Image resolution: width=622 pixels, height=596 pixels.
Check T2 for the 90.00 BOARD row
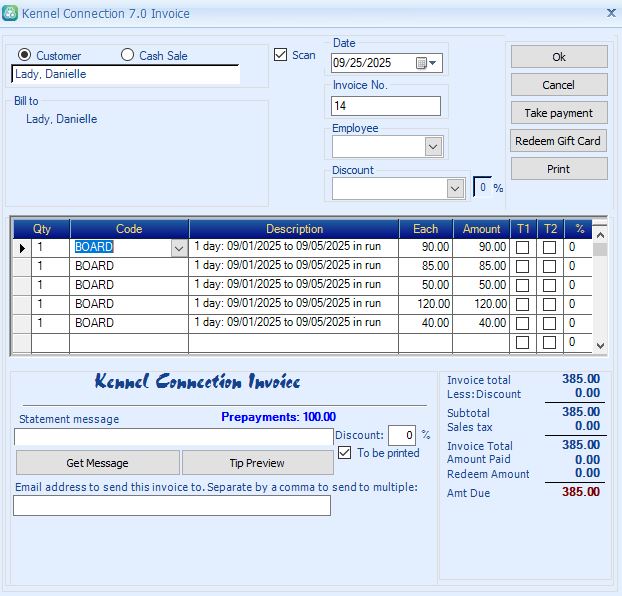click(549, 247)
